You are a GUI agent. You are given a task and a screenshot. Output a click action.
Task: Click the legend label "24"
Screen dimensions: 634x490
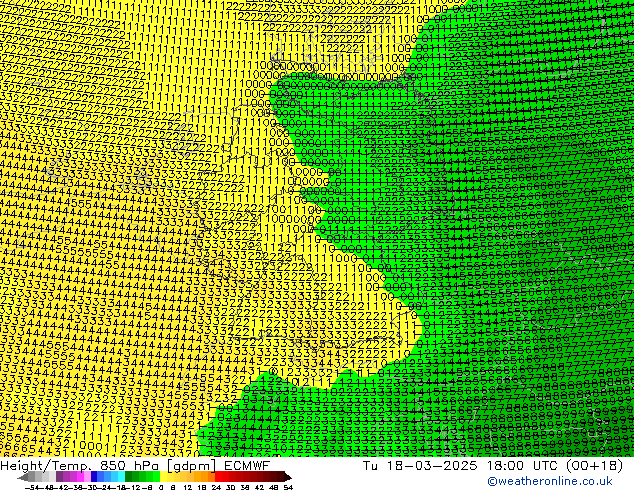[216, 487]
